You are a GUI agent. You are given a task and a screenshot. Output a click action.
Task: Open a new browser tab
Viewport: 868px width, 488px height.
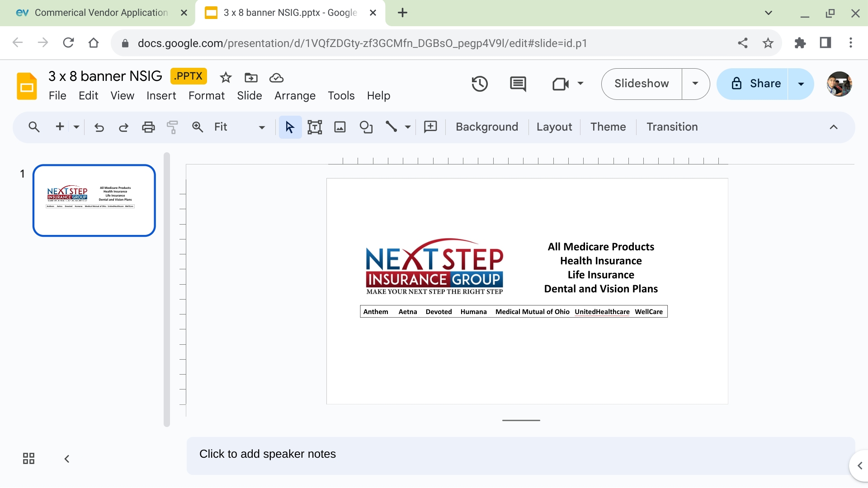[x=402, y=13]
